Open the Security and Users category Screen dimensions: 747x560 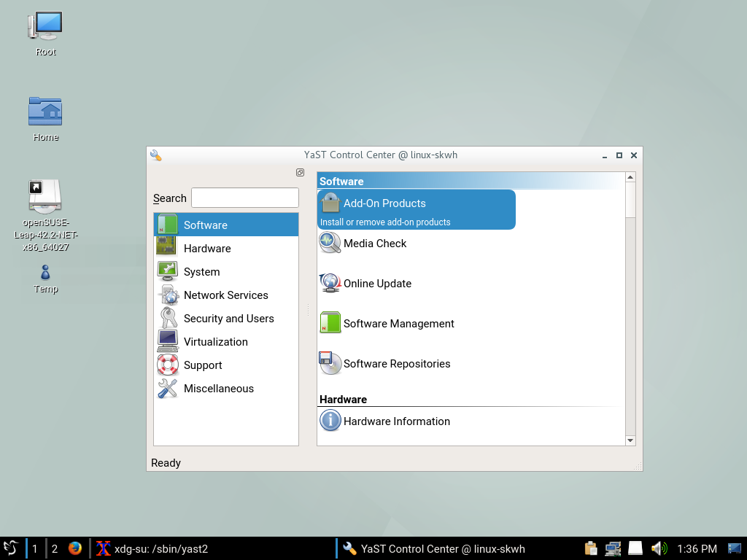(x=228, y=319)
